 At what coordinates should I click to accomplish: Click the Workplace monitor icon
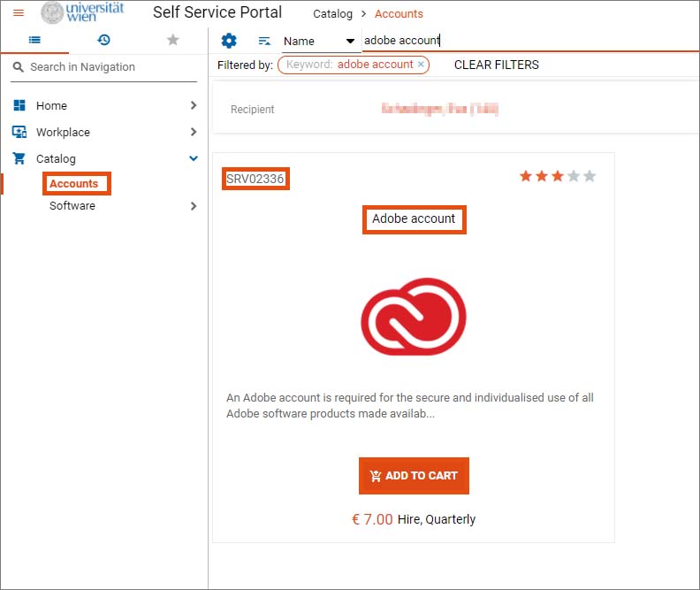pos(19,132)
